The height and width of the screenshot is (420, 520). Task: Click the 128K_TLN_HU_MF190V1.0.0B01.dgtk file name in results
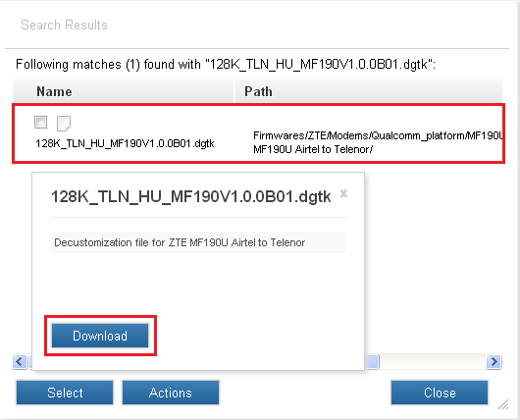125,143
